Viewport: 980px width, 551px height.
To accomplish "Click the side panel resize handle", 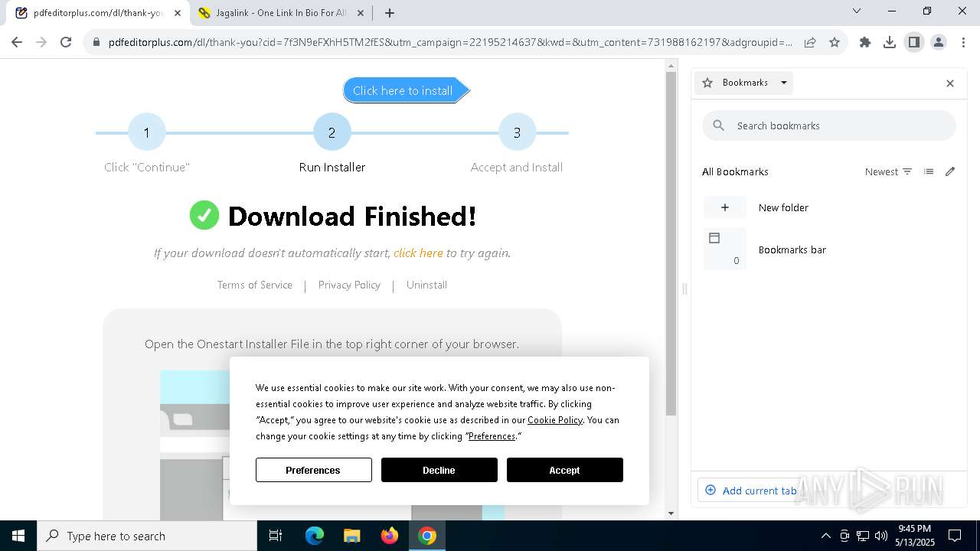I will pyautogui.click(x=684, y=289).
